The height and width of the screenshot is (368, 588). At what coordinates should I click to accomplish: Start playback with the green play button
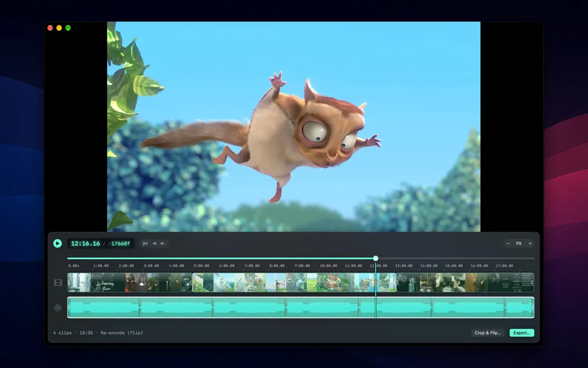[57, 243]
